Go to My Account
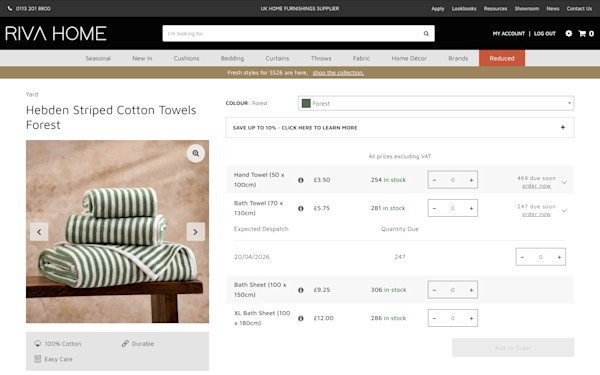The height and width of the screenshot is (375, 600). (509, 34)
